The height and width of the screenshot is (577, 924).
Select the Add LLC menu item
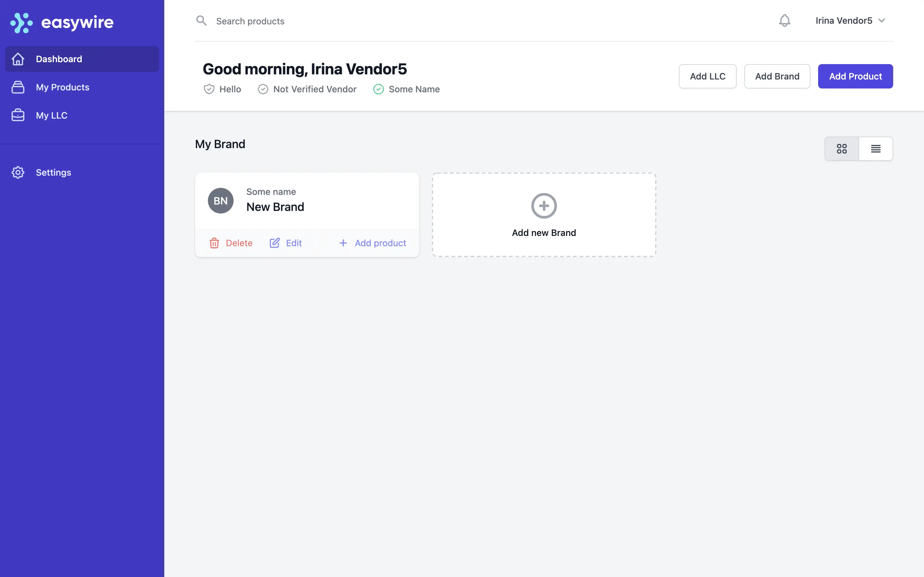coord(707,76)
